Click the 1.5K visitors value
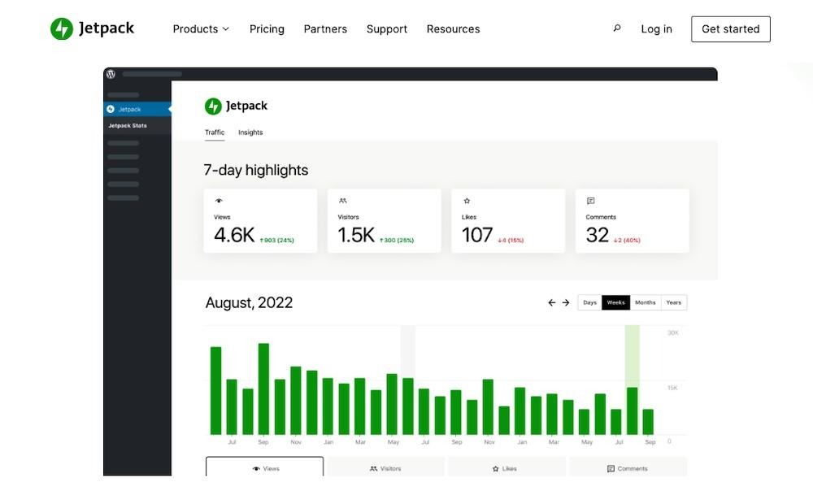 coord(356,235)
